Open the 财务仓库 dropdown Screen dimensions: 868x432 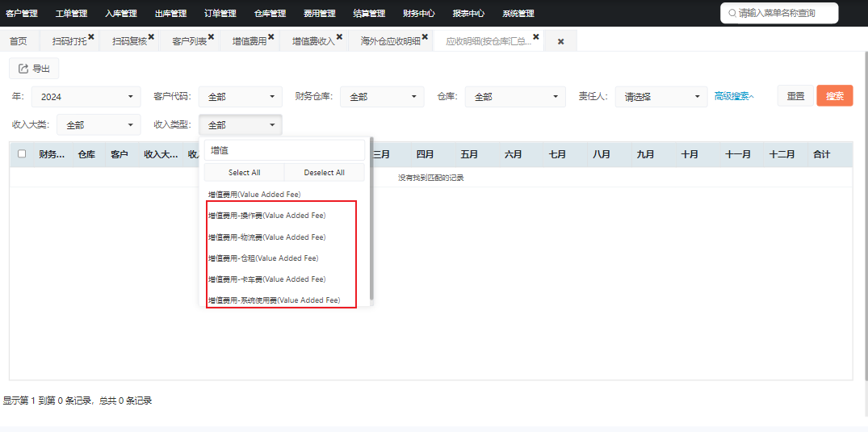point(382,97)
